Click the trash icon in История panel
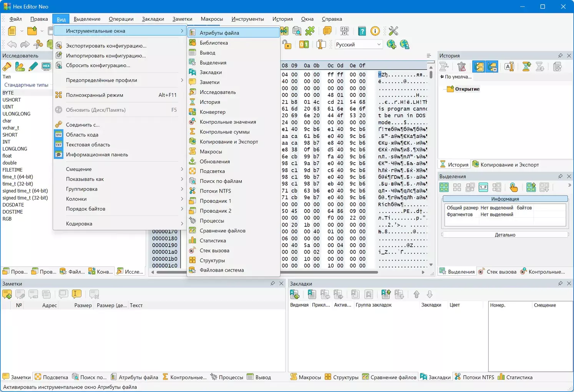This screenshot has height=392, width=574. (x=461, y=67)
